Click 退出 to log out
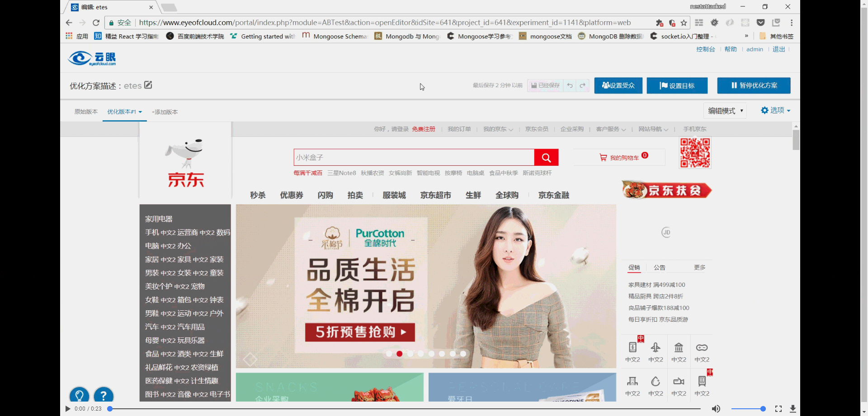 (x=778, y=49)
